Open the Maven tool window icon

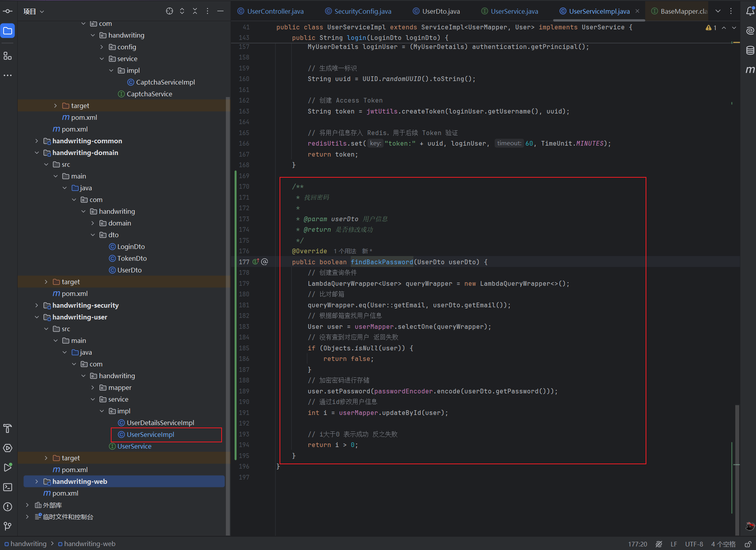pyautogui.click(x=750, y=70)
